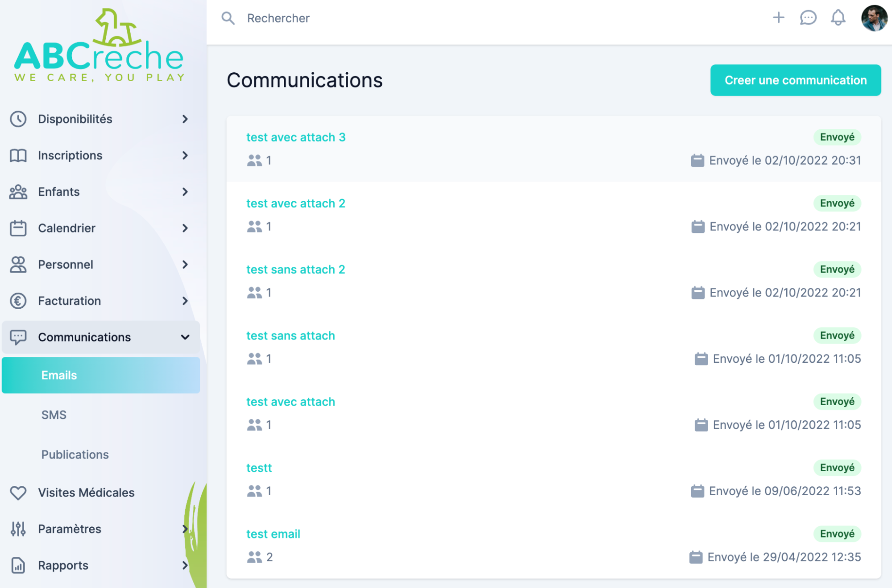The image size is (892, 588).
Task: Click the search magnifier icon
Action: 228,18
